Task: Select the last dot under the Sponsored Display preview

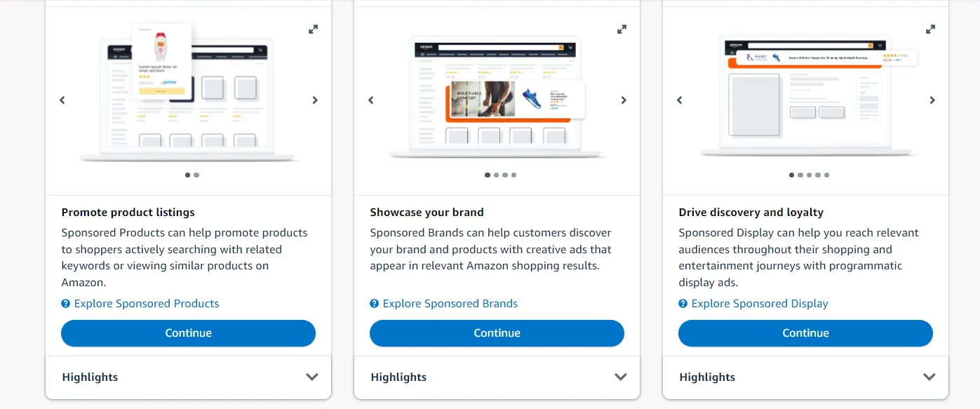Action: (826, 175)
